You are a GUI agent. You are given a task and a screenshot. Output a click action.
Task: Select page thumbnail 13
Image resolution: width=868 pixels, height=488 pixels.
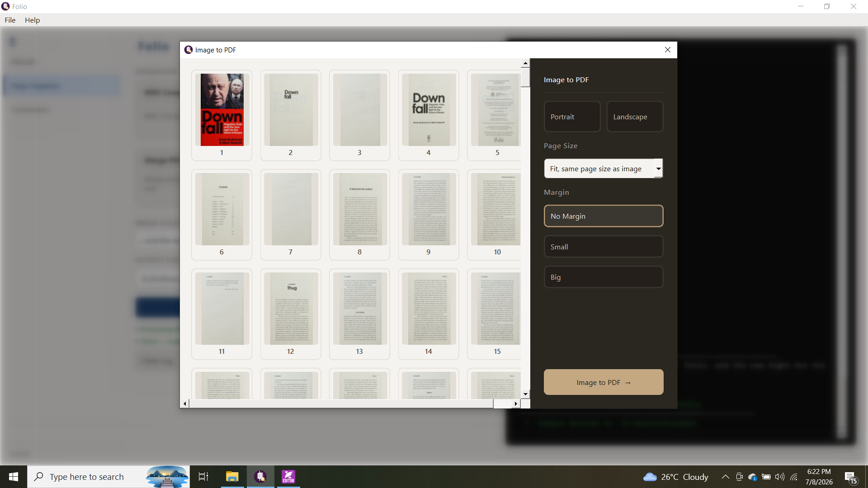click(x=359, y=314)
